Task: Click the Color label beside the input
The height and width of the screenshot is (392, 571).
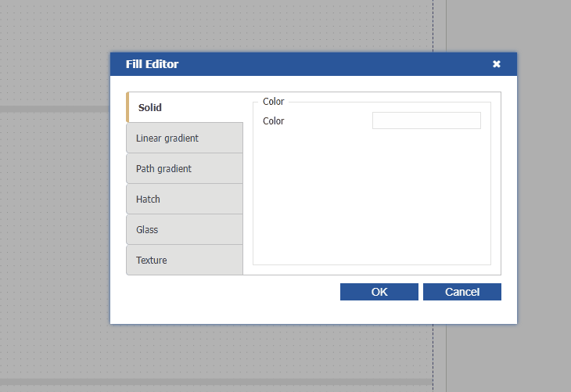Action: pyautogui.click(x=274, y=120)
